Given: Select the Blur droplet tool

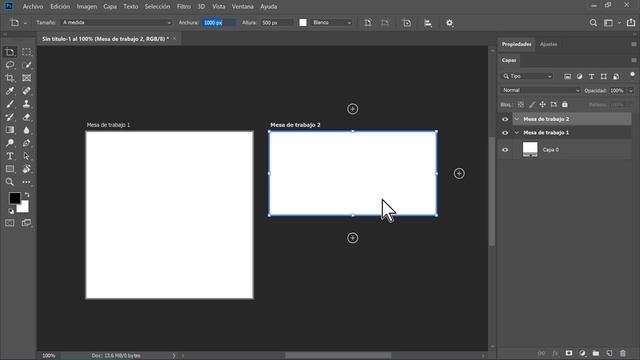Looking at the screenshot, I should point(27,130).
